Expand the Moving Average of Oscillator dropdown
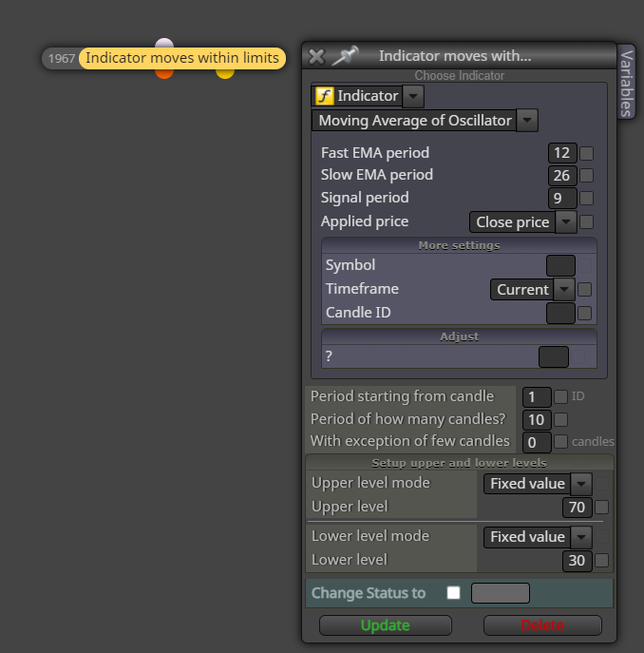 [x=527, y=121]
